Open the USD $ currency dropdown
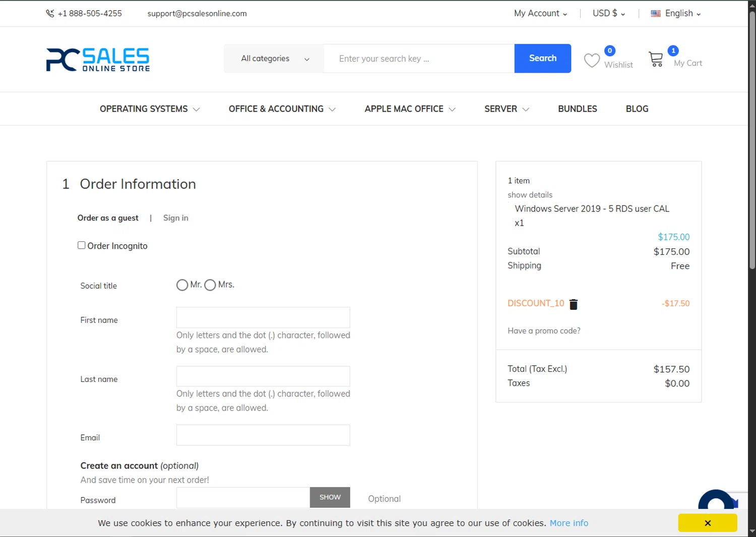Screen dimensions: 756x537 click(609, 14)
